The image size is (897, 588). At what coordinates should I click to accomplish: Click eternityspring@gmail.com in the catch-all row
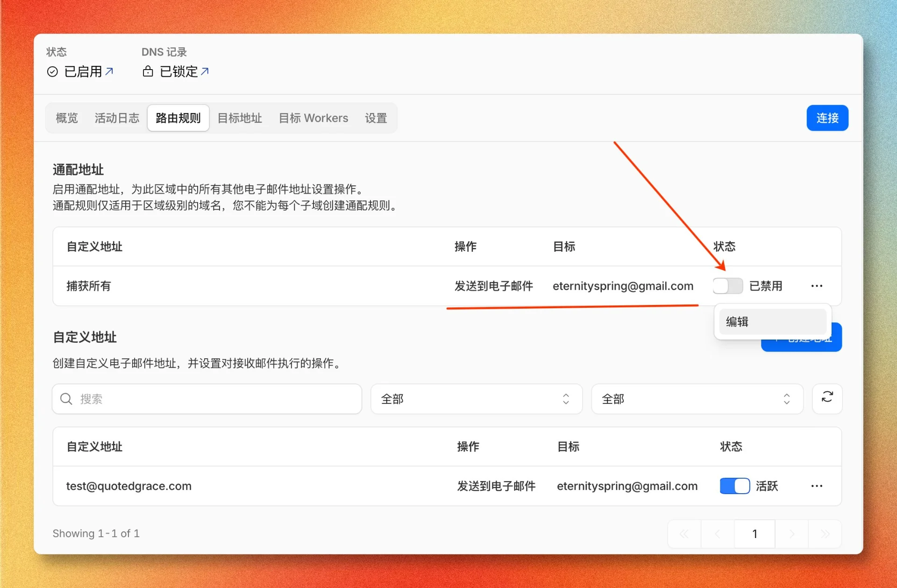[623, 286]
